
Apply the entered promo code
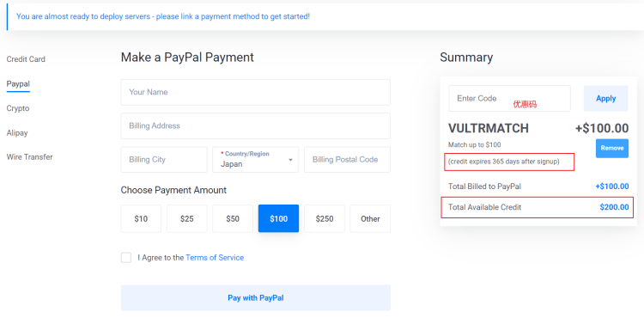(606, 98)
